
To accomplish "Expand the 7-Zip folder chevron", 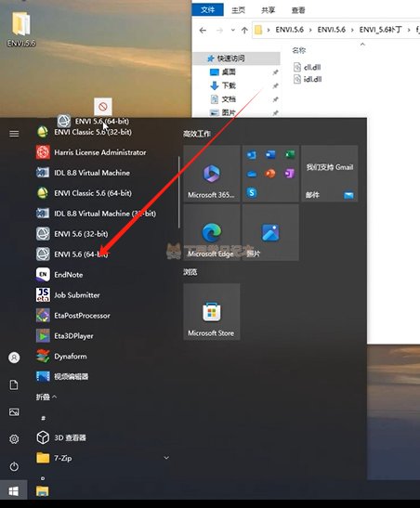I will tap(166, 458).
